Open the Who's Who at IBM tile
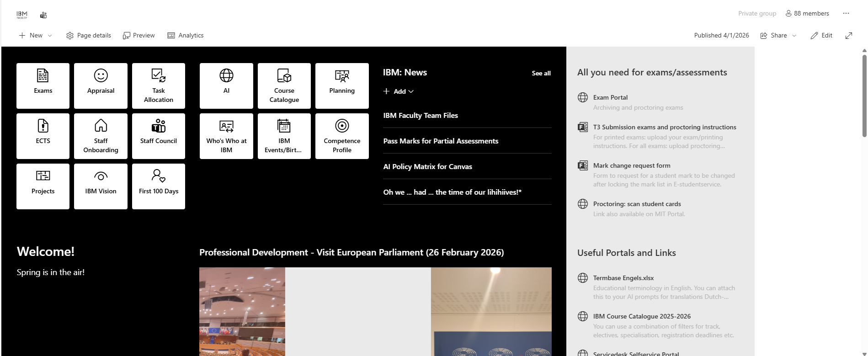This screenshot has height=356, width=868. 226,136
